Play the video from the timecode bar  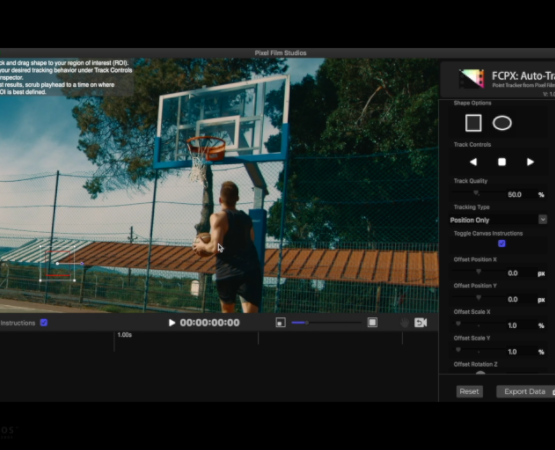[172, 323]
